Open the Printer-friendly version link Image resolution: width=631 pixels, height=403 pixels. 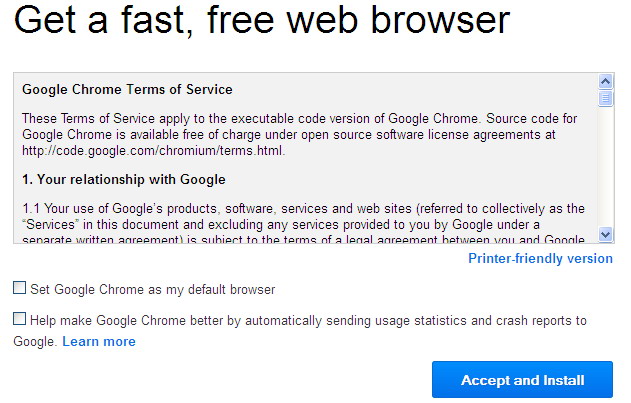pyautogui.click(x=540, y=258)
